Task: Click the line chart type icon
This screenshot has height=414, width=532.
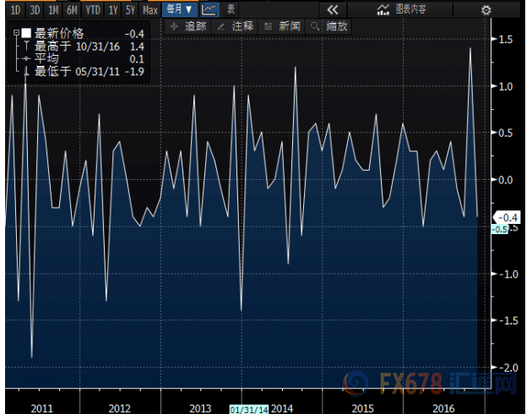Action: (x=209, y=10)
